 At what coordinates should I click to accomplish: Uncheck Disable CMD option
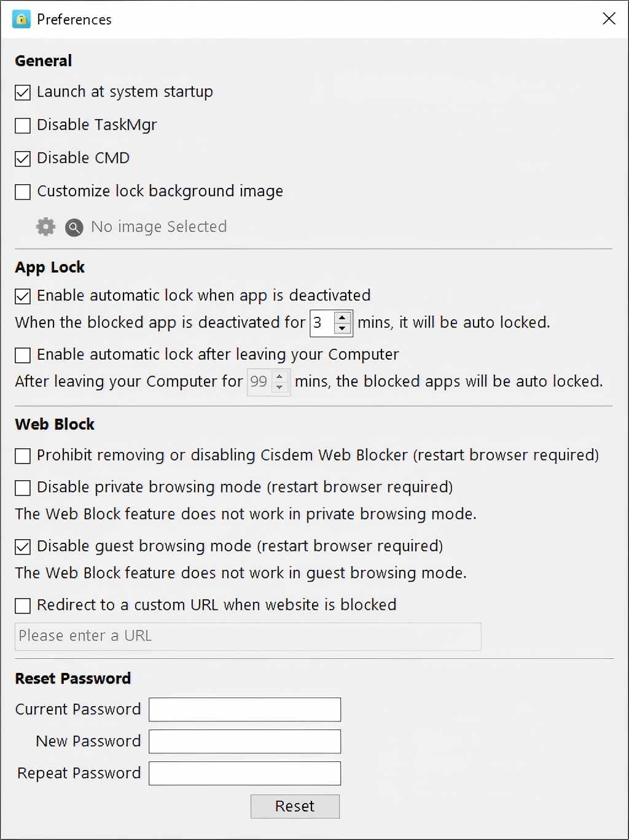coord(23,159)
